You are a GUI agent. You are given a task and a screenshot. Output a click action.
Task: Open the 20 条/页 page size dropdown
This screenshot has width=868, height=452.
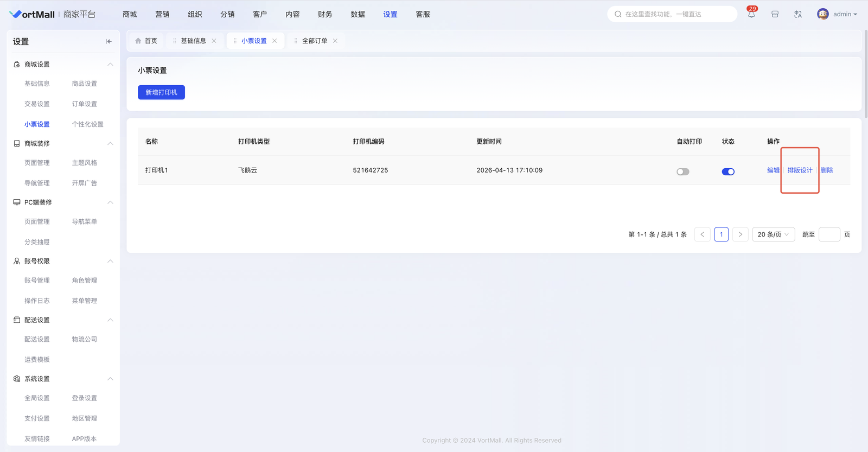tap(773, 234)
